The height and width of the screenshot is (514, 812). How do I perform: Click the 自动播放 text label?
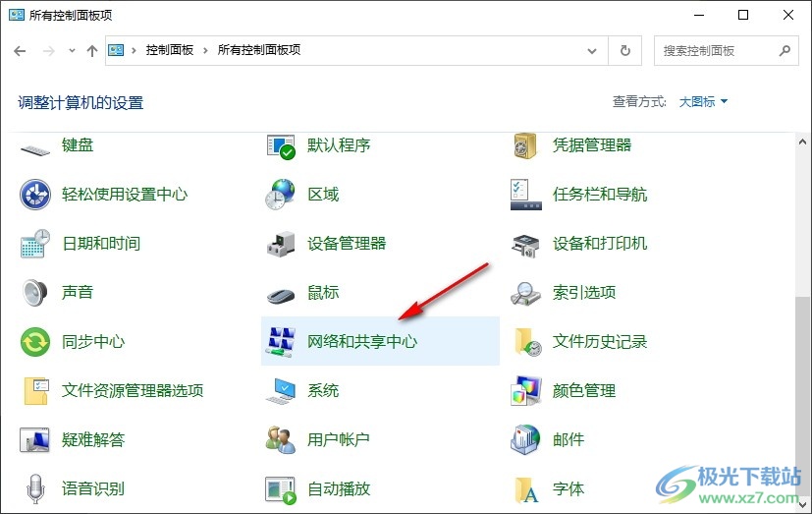click(339, 488)
